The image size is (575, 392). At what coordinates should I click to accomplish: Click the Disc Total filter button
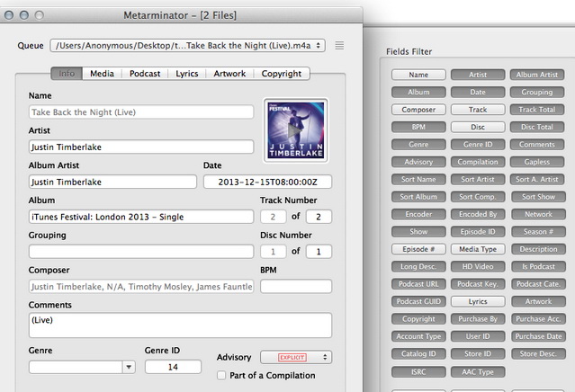click(537, 127)
